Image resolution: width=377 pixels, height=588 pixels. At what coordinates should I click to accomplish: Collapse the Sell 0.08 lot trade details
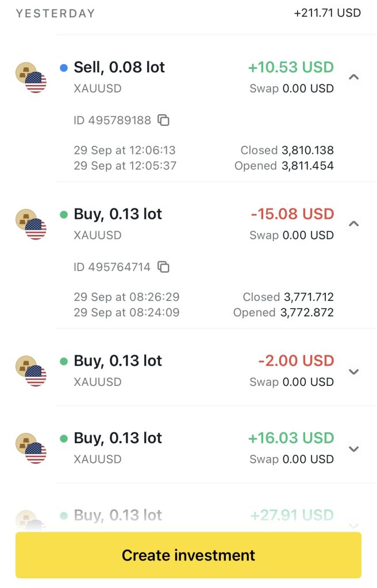pos(354,76)
